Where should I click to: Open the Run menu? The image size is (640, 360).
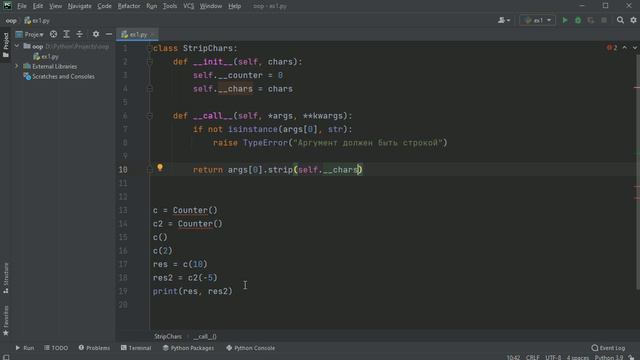coord(151,6)
